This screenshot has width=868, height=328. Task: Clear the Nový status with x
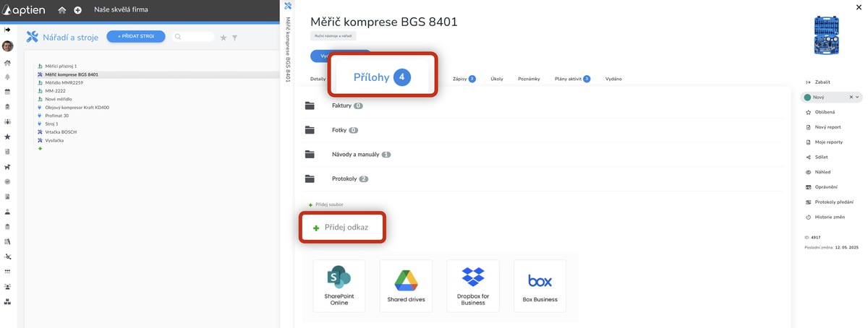pos(851,97)
